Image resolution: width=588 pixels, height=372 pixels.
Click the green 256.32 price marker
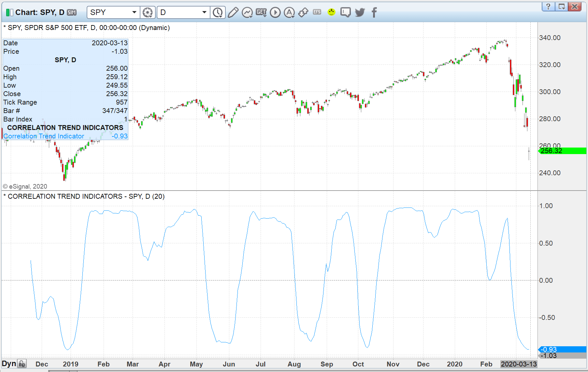562,151
